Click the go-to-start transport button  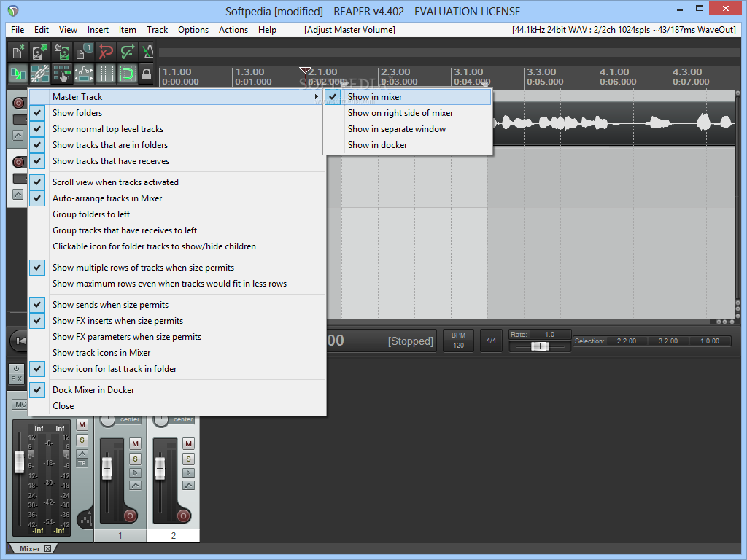(20, 341)
